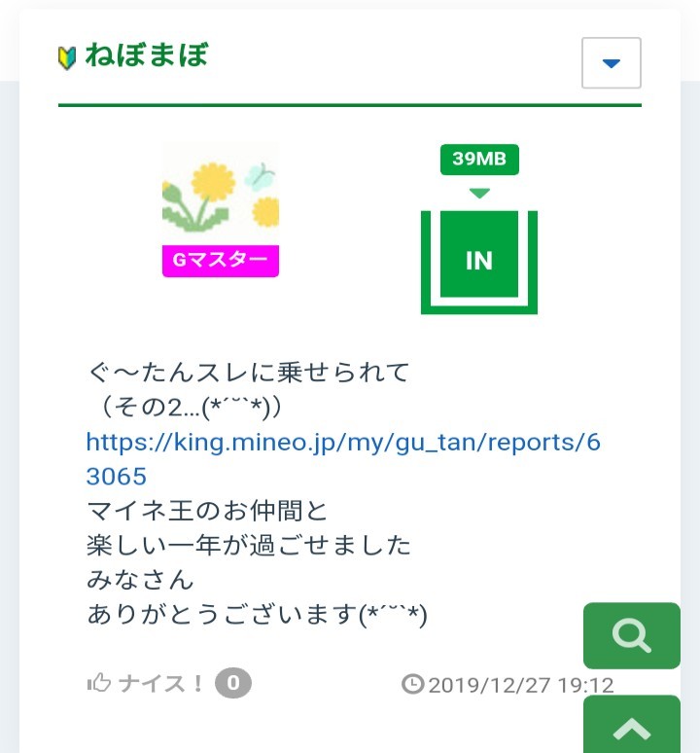Tap the thumbs-up nice icon
The image size is (700, 753).
[x=99, y=683]
